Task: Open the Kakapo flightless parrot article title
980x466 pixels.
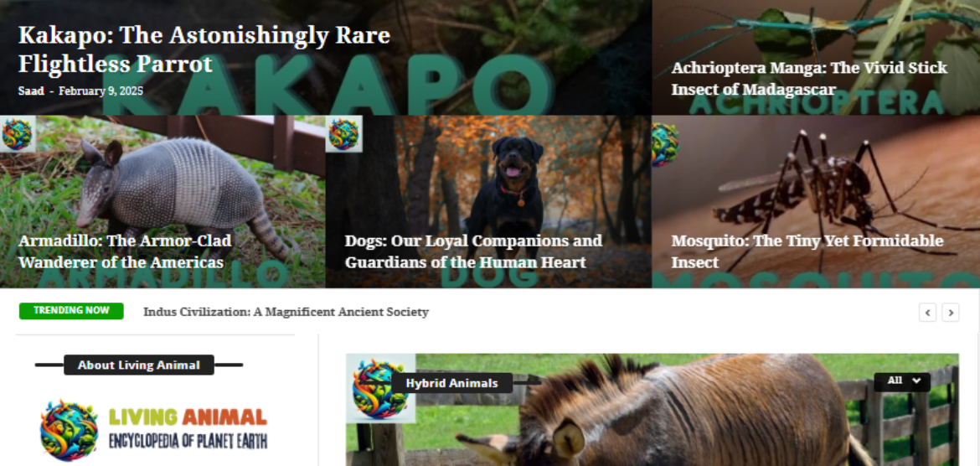Action: tap(204, 49)
